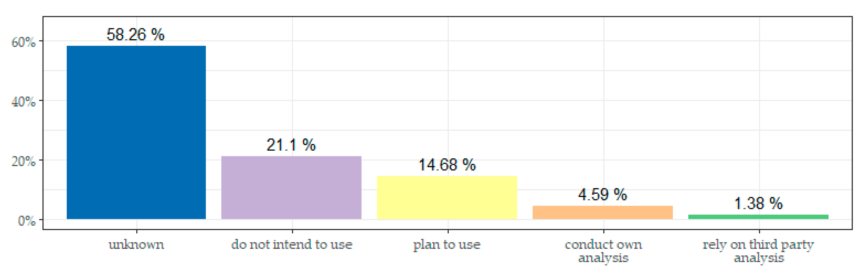Screen dimensions: 868x274
Task: Select the 'do not intend to use' axis label
Action: click(292, 244)
